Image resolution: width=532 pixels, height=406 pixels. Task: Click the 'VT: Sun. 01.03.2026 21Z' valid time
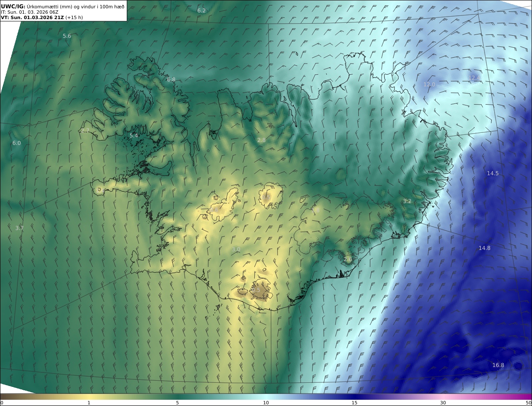tap(32, 17)
